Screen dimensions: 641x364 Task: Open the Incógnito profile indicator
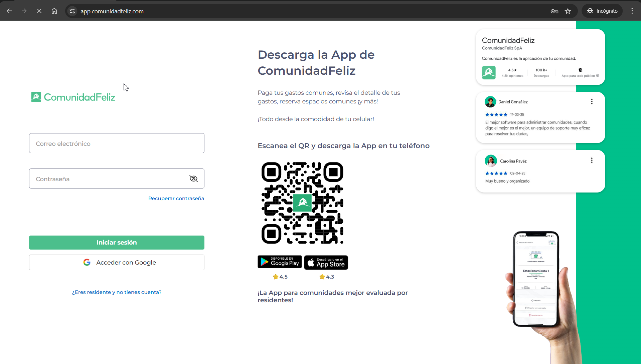[x=602, y=11]
